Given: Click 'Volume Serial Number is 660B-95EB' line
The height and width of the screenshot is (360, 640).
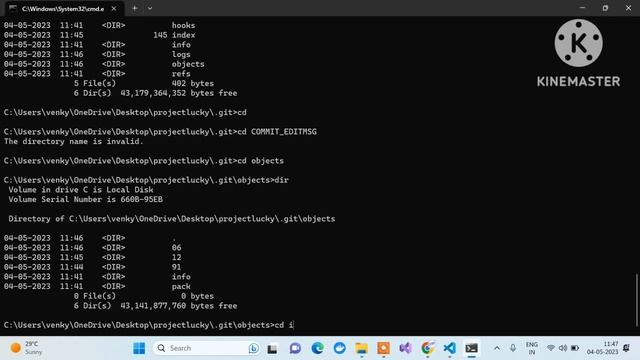Looking at the screenshot, I should (x=85, y=200).
